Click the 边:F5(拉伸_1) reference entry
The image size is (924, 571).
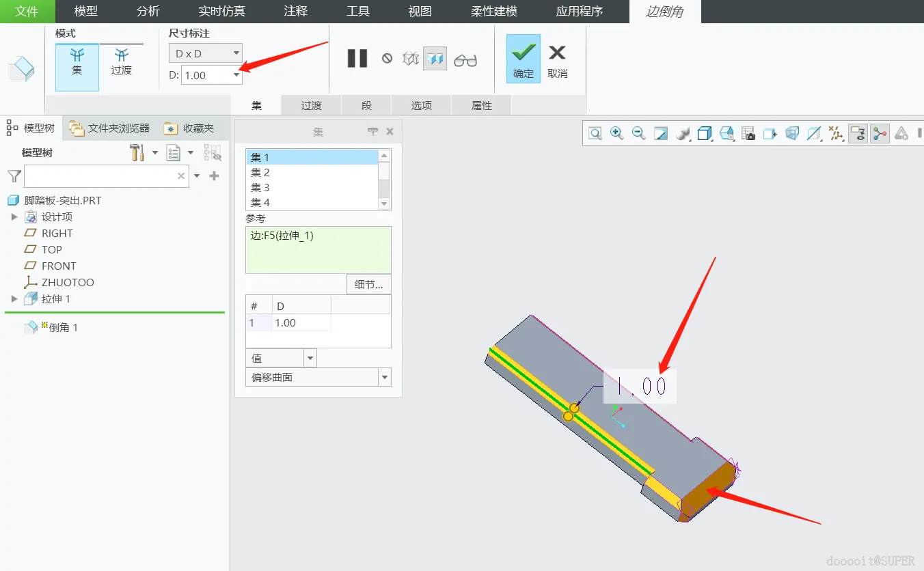click(282, 236)
